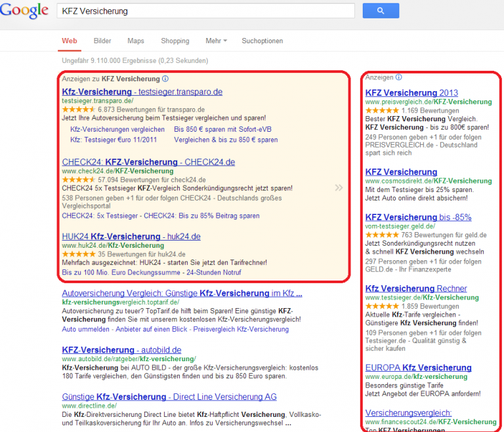This screenshot has height=432, width=504.
Task: Open sitelink Vergleichen & bis zu 850 € sparen
Action: [x=226, y=140]
